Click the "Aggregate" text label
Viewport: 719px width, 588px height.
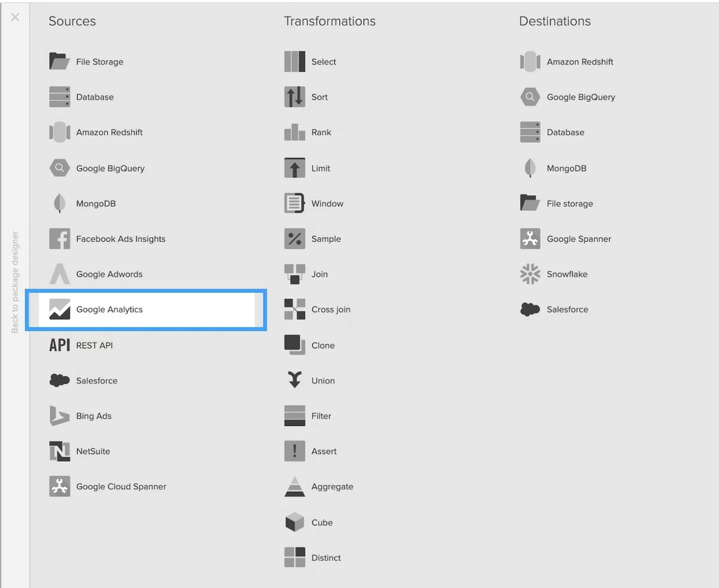coord(333,486)
